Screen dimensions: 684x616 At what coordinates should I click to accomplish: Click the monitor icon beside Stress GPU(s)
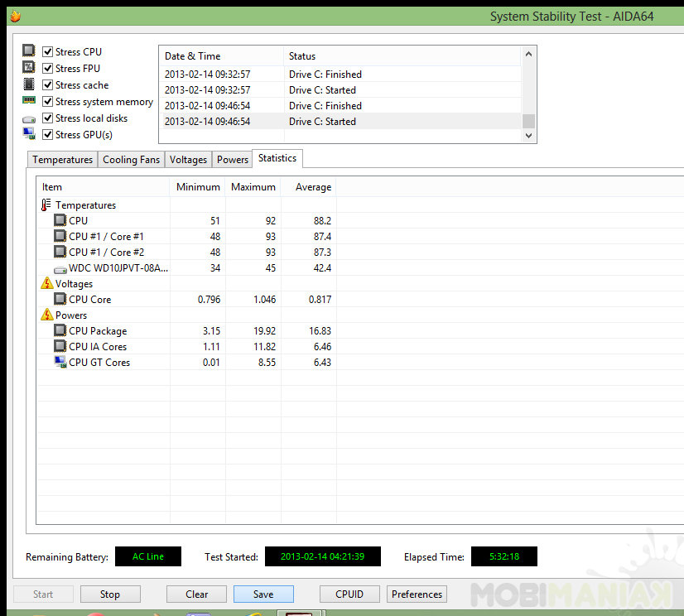click(x=29, y=133)
